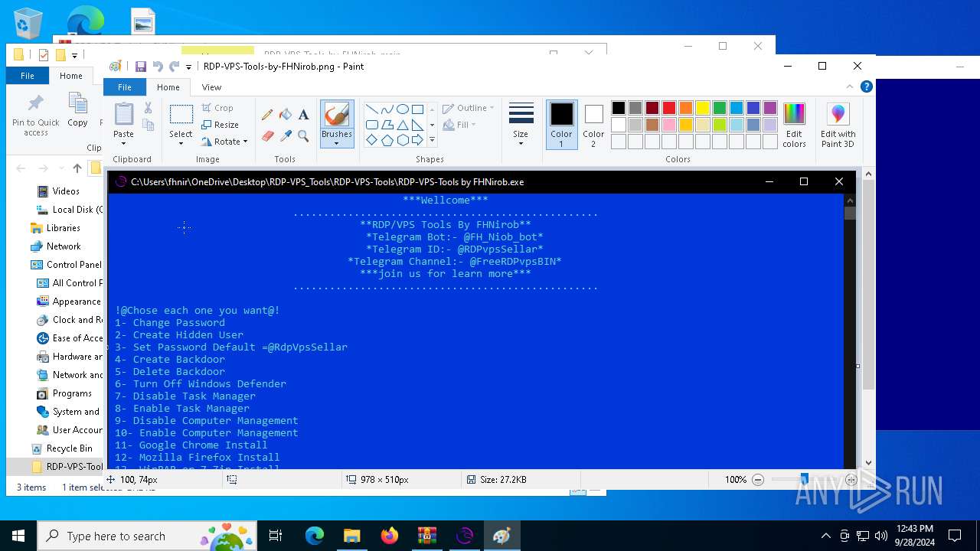Screen dimensions: 980x551
Task: Click the Redo arrow in Paint title bar
Action: click(175, 67)
